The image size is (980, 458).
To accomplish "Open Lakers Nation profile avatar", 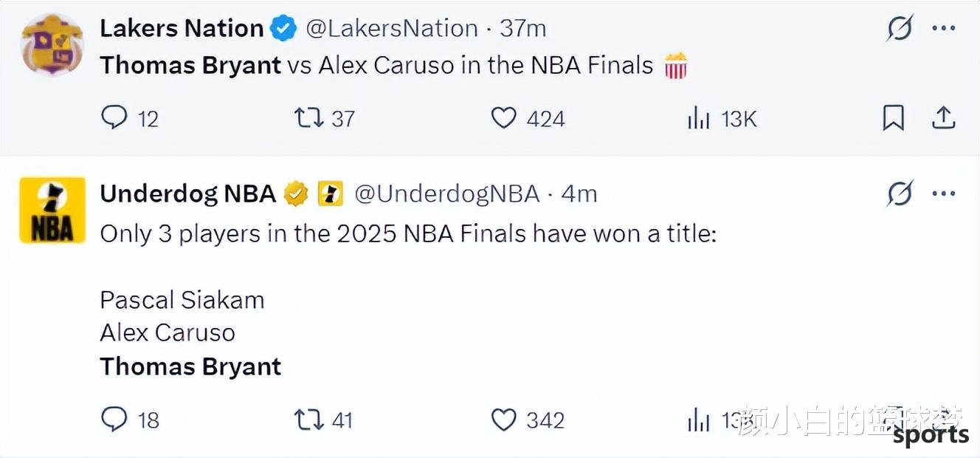I will pos(52,44).
